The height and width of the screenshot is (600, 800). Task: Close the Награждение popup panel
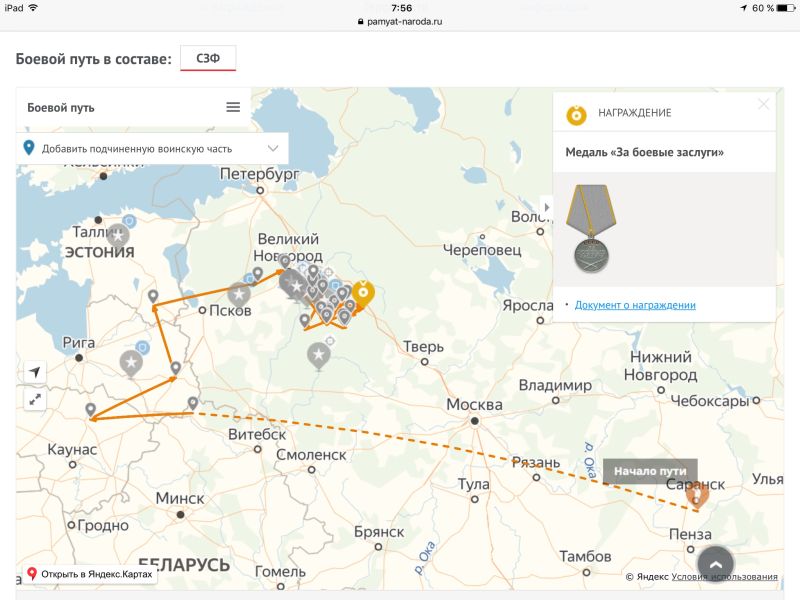click(763, 104)
